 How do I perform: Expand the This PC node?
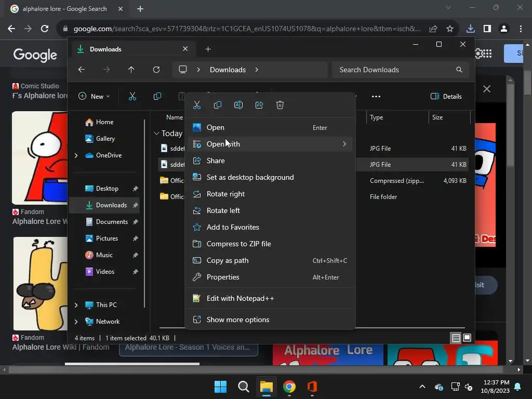[76, 305]
